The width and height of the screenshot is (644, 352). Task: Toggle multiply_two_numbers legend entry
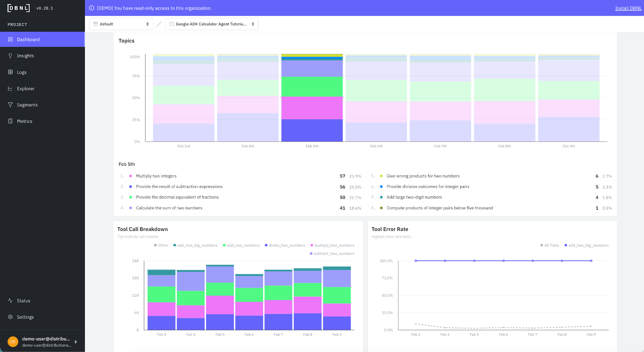[332, 245]
